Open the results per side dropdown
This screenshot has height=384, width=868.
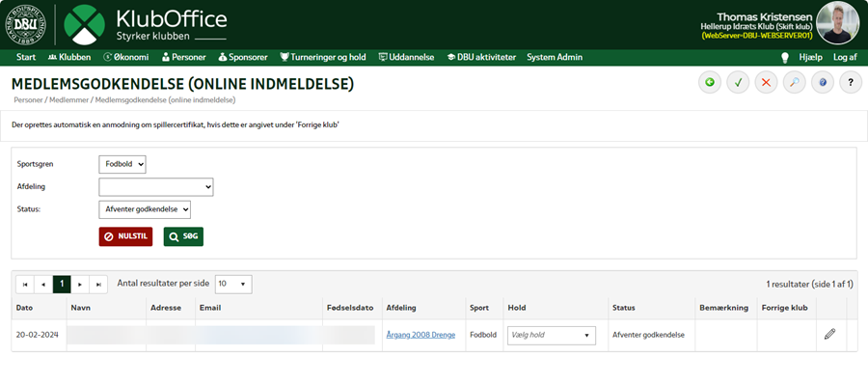[233, 284]
